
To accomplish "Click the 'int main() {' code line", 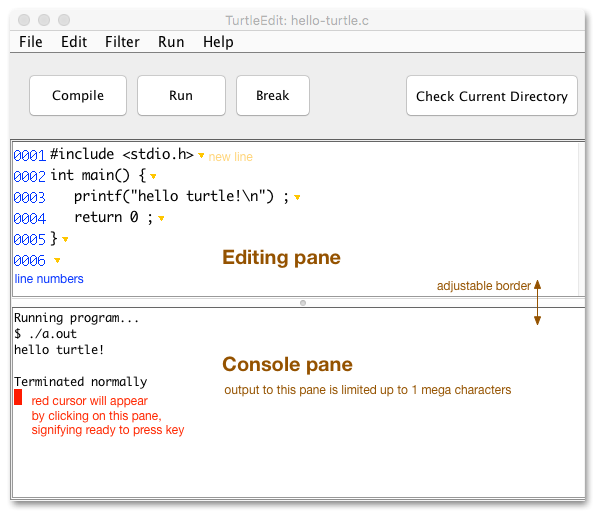I will click(98, 175).
